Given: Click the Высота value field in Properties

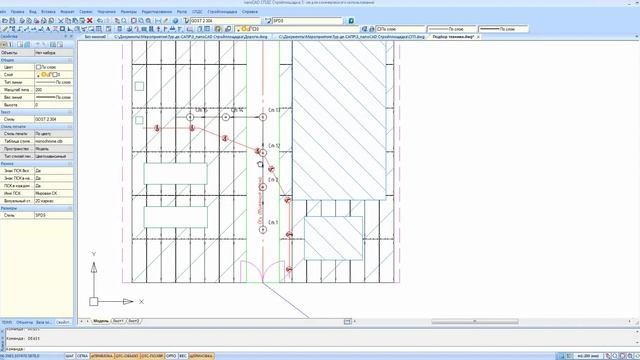Looking at the screenshot, I should 53,105.
